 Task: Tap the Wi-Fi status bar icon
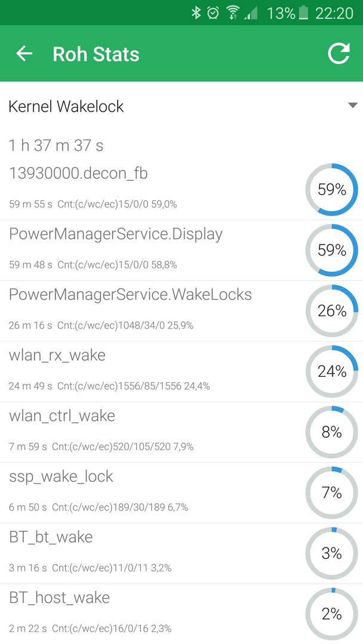click(x=233, y=13)
